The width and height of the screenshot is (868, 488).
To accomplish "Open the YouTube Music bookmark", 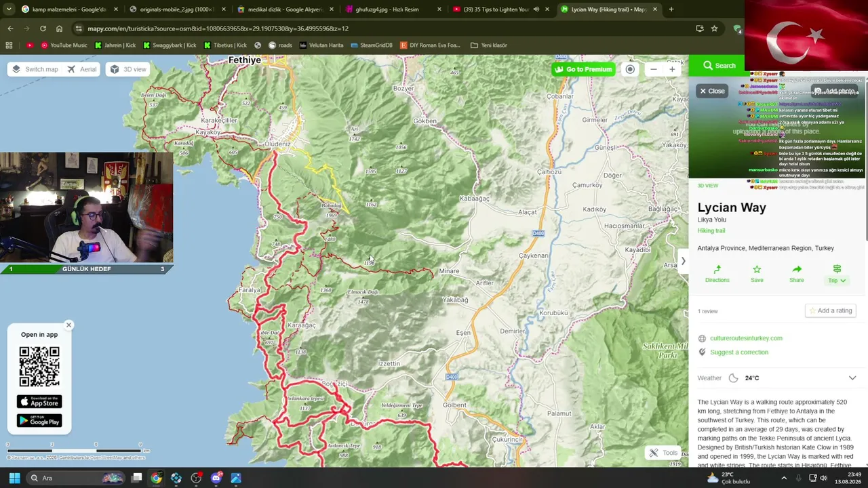I will point(64,45).
